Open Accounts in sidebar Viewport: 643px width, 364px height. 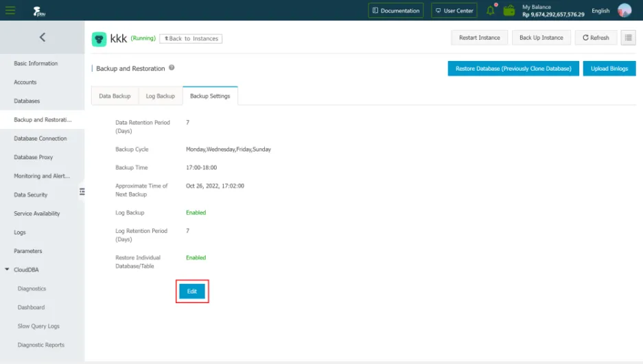click(x=25, y=82)
